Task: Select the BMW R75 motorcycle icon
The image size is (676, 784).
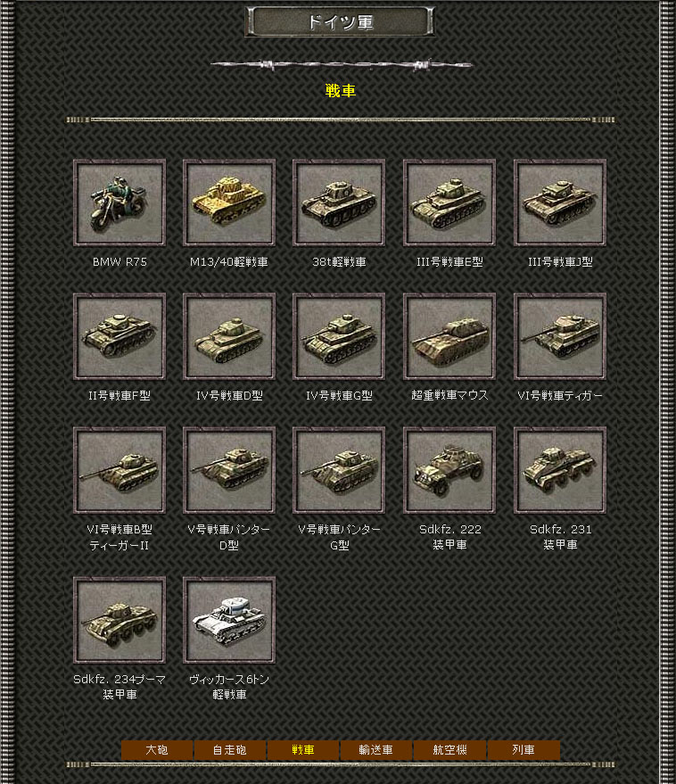Action: pyautogui.click(x=120, y=202)
